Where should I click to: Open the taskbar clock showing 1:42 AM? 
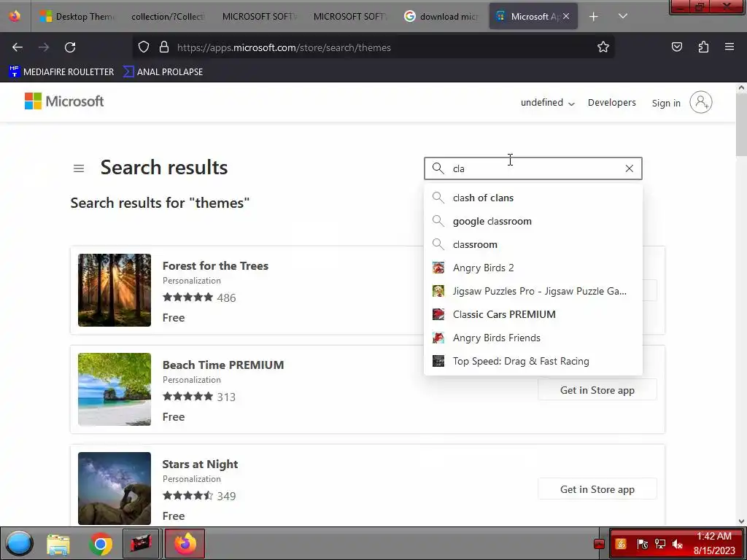[714, 543]
